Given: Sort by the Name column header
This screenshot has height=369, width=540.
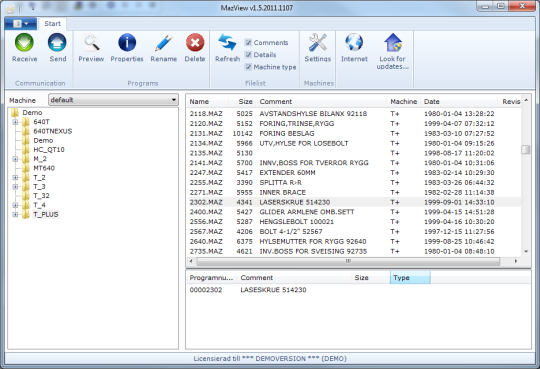Looking at the screenshot, I should point(208,102).
